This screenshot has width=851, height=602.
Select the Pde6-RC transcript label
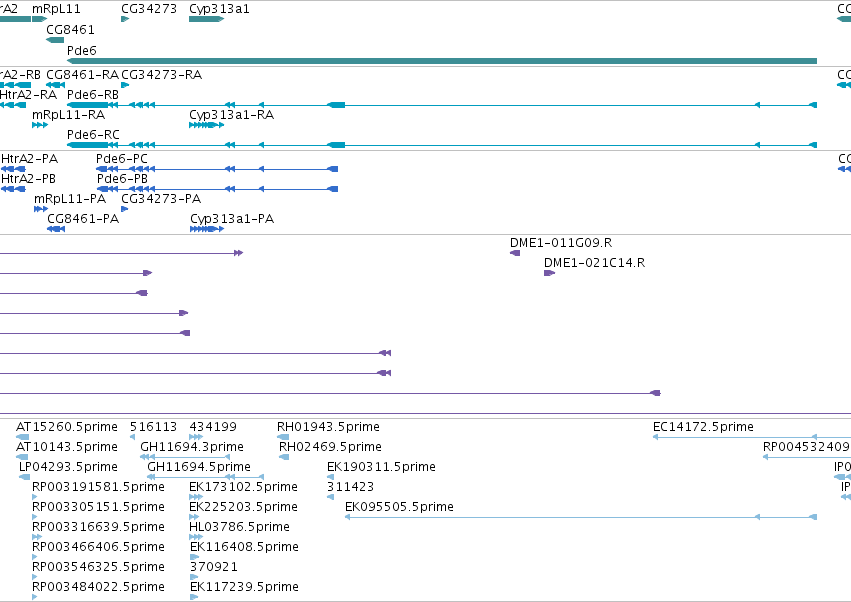click(93, 135)
